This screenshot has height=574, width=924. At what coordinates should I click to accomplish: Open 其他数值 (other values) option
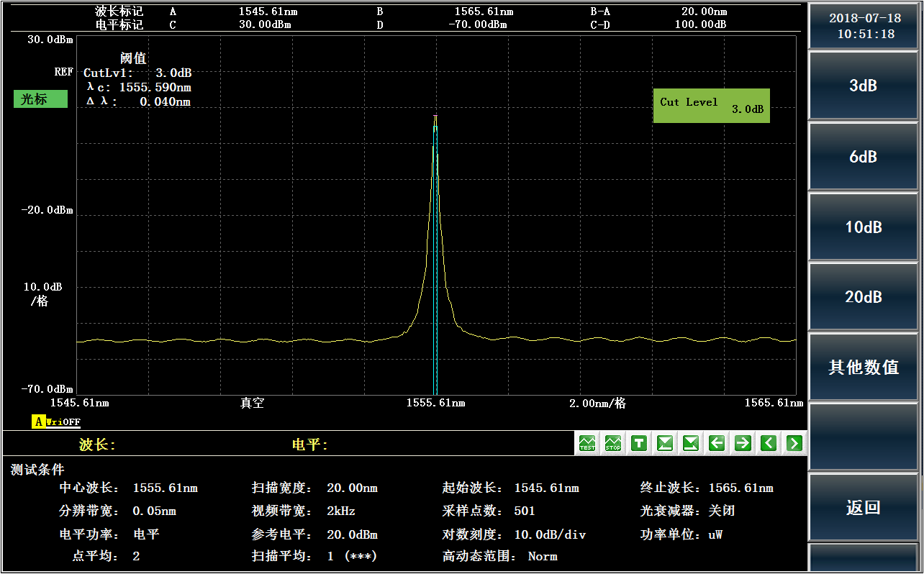[863, 367]
